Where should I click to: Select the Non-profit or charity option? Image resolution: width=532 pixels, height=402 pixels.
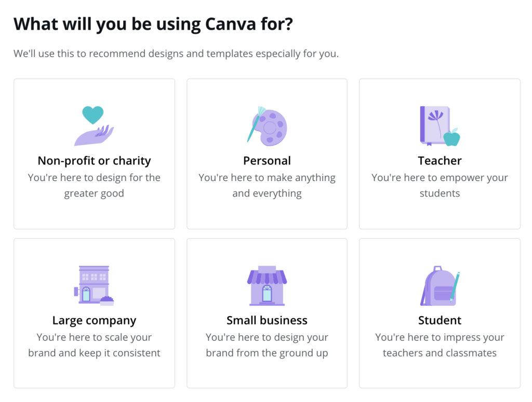pyautogui.click(x=94, y=153)
